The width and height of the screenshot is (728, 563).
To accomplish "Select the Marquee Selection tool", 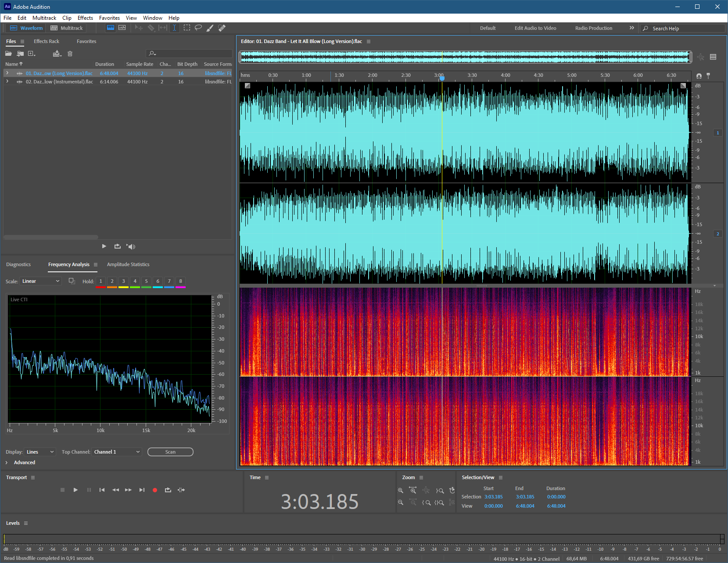I will 187,28.
